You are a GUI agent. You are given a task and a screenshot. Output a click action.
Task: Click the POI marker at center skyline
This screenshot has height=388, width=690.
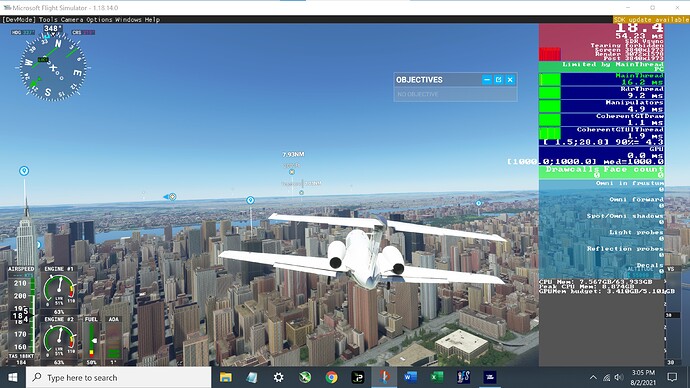coord(250,200)
